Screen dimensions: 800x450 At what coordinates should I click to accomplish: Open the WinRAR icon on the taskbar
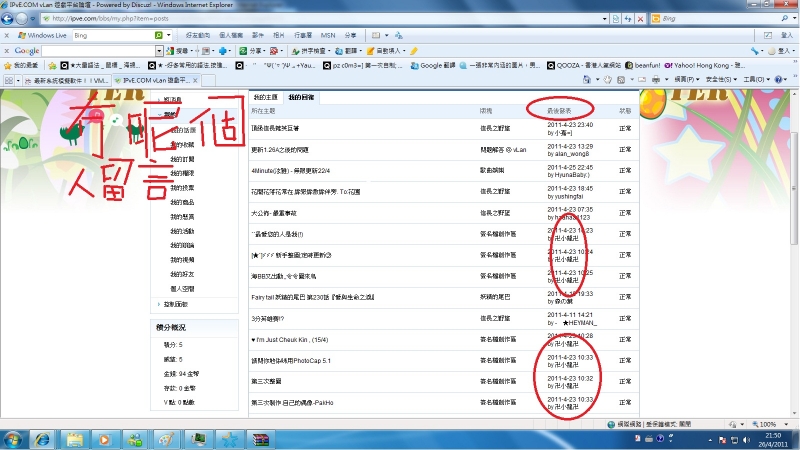click(x=263, y=439)
